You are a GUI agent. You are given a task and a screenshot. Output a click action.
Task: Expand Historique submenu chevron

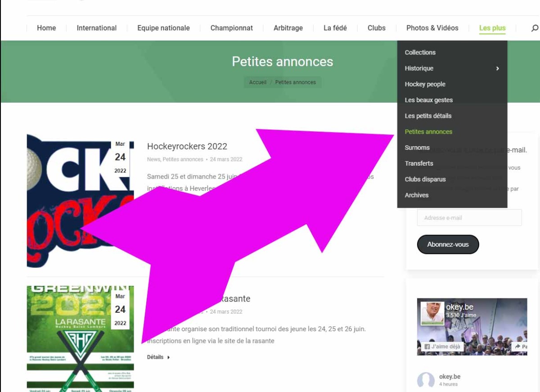coord(497,68)
